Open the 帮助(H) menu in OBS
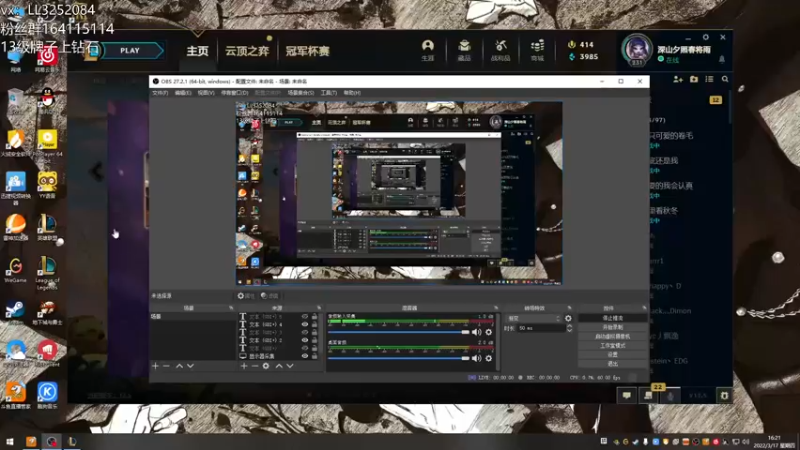Image resolution: width=800 pixels, height=450 pixels. 352,93
